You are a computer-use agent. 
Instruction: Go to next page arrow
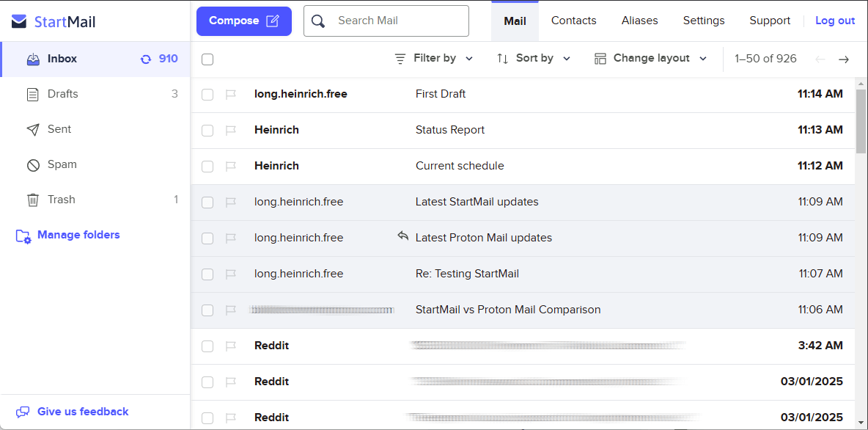tap(844, 59)
